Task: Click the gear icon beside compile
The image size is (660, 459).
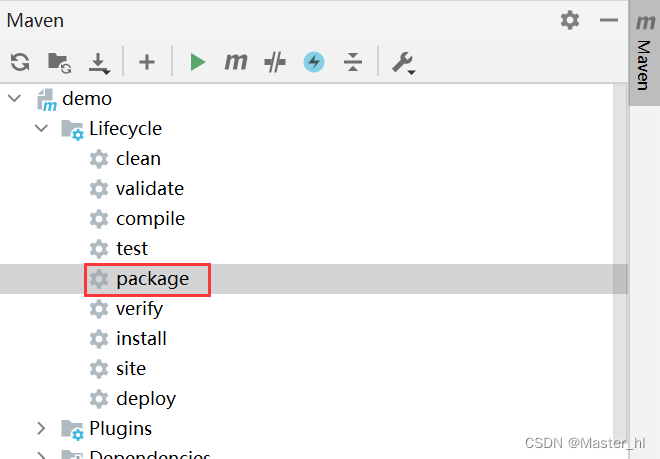Action: [99, 219]
